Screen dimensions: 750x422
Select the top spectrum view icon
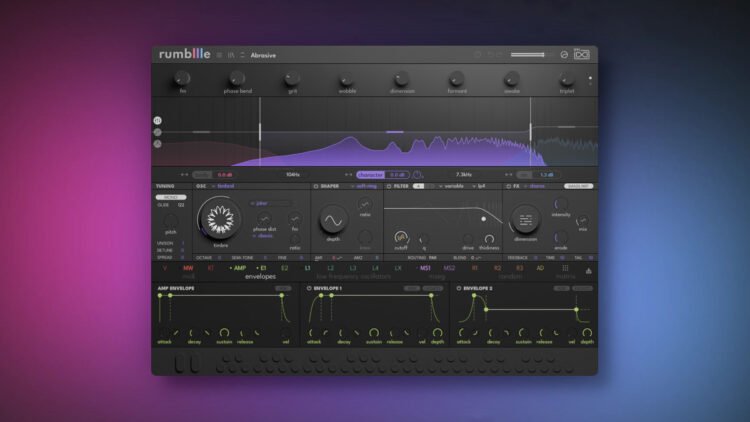pyautogui.click(x=157, y=121)
